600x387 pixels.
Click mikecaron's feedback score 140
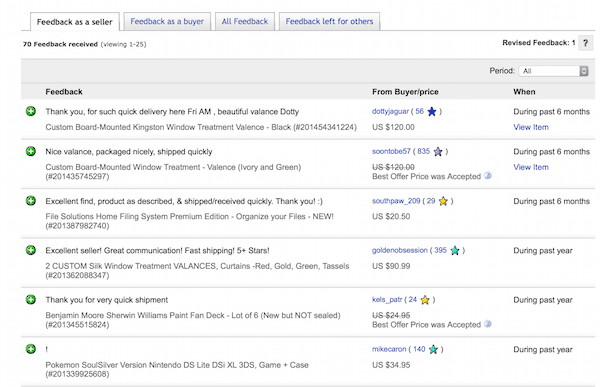pyautogui.click(x=419, y=349)
